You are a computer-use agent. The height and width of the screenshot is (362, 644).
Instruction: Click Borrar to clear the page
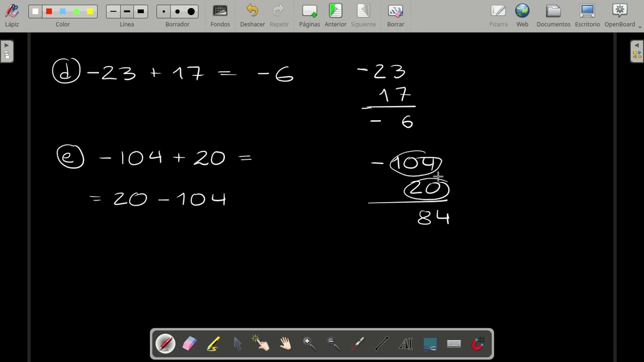click(395, 16)
